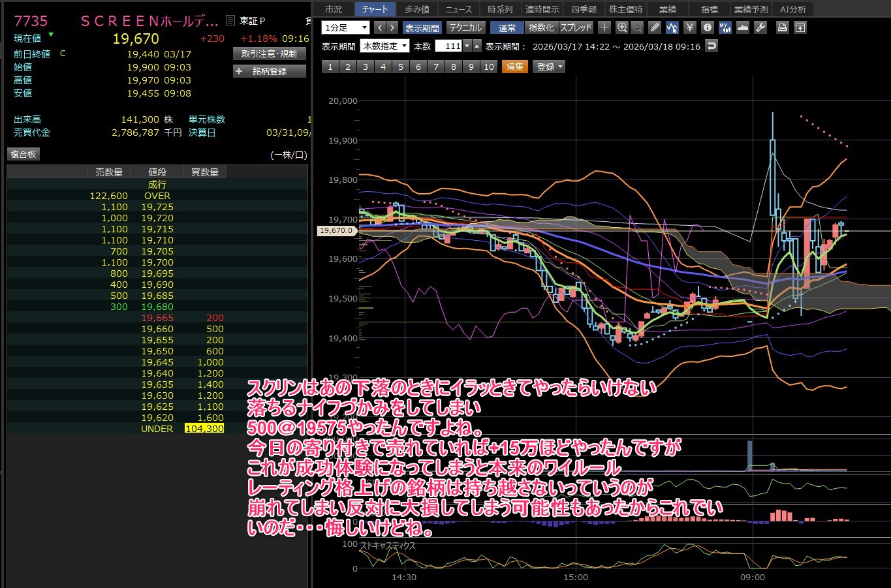This screenshot has height=588, width=891.
Task: Select the crosshair cursor tool
Action: point(604,27)
